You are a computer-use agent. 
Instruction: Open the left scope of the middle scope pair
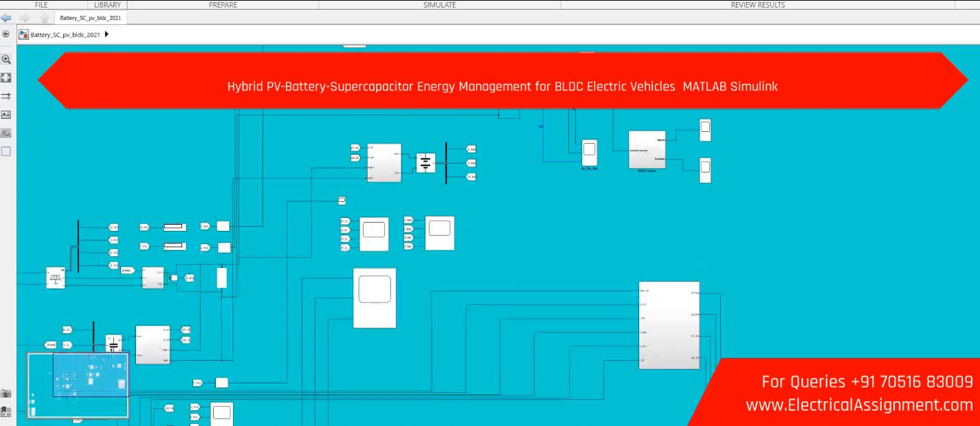click(x=374, y=234)
